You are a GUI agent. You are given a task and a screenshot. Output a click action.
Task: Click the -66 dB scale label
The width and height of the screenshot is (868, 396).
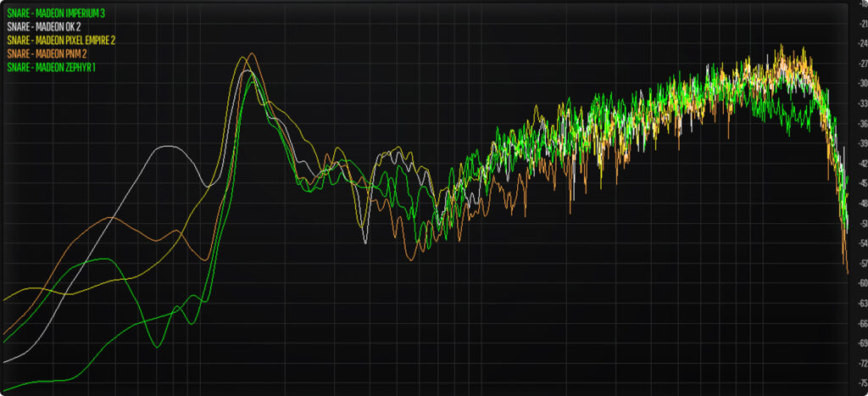click(860, 323)
